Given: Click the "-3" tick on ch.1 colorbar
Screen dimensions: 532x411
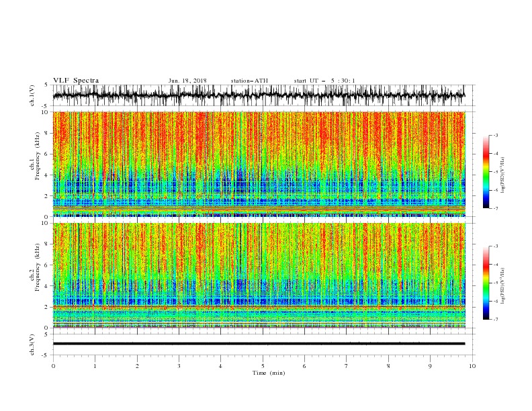Looking at the screenshot, I should (496, 135).
